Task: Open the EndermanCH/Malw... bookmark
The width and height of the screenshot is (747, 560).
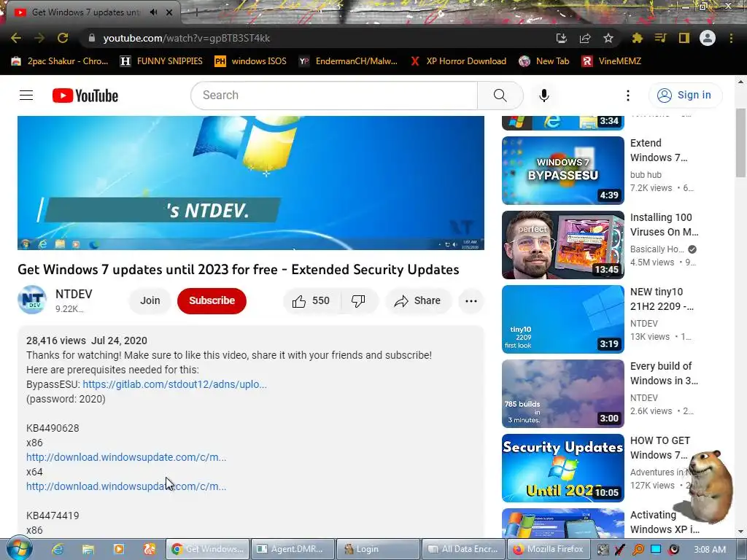Action: tap(348, 61)
